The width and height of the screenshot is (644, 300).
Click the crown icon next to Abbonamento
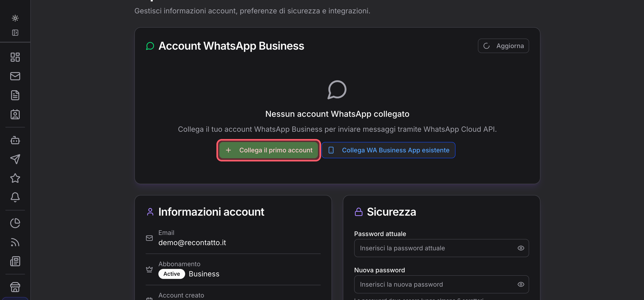149,269
